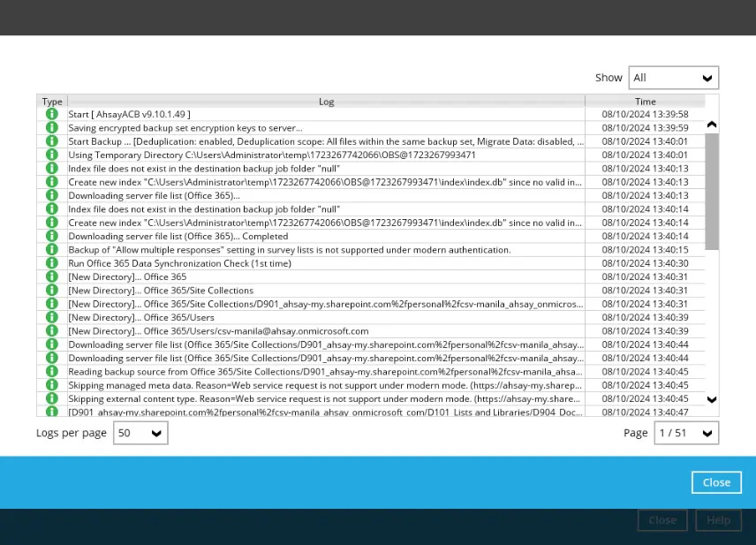
Task: Click the info icon beside "Skipping external content type"
Action: pos(51,398)
